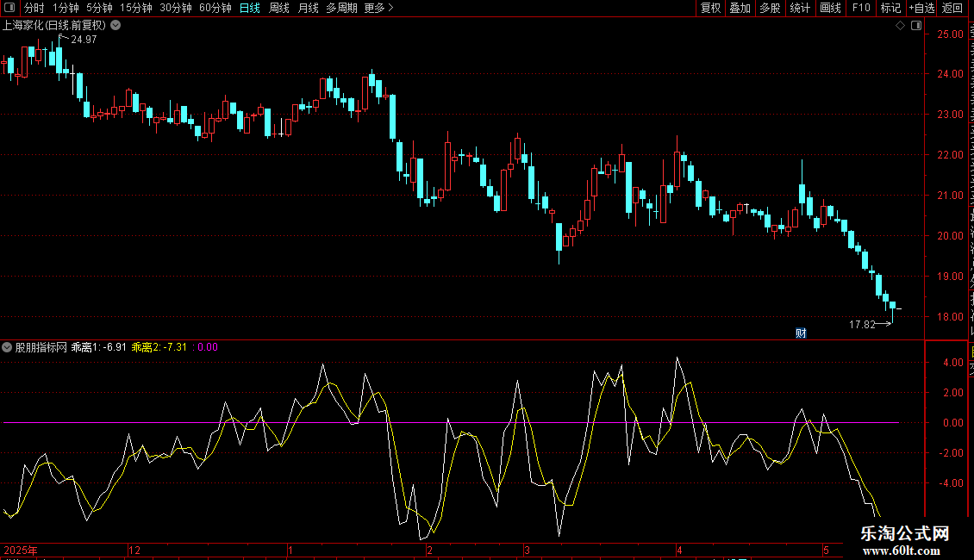Click the 2025年 time axis label

(x=21, y=550)
